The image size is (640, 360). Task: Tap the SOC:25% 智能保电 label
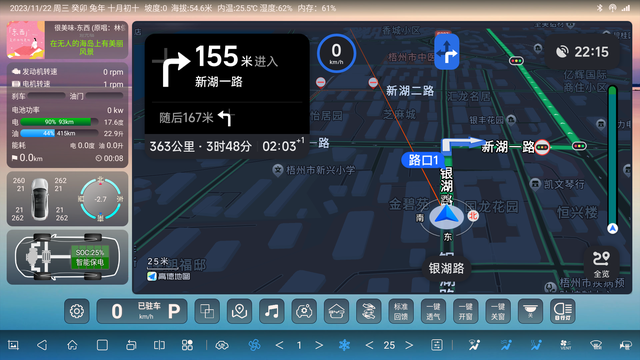pos(90,258)
